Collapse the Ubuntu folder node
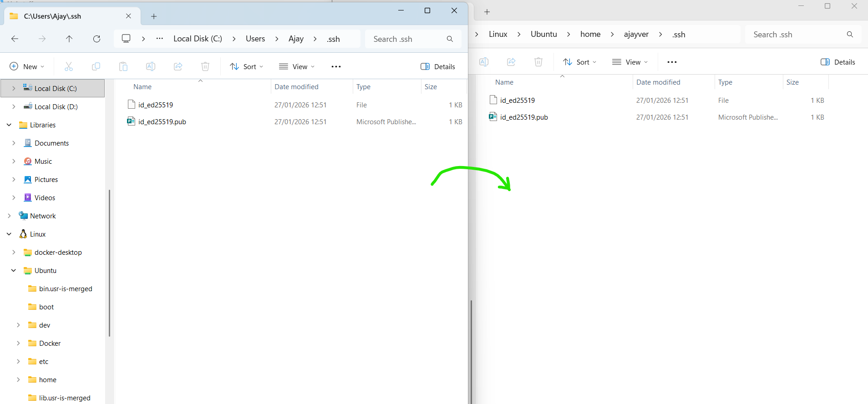This screenshot has width=868, height=404. click(14, 270)
